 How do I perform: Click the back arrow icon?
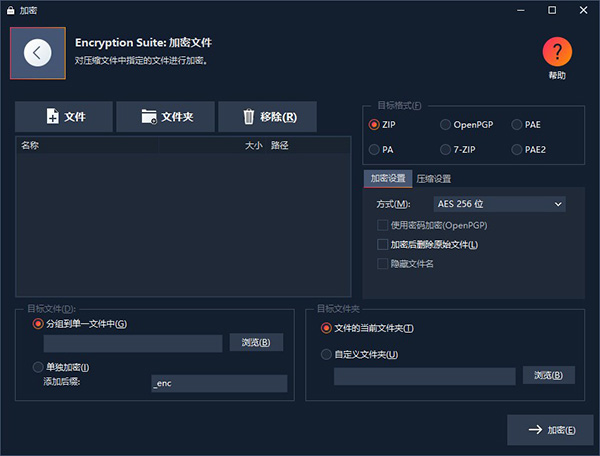38,53
